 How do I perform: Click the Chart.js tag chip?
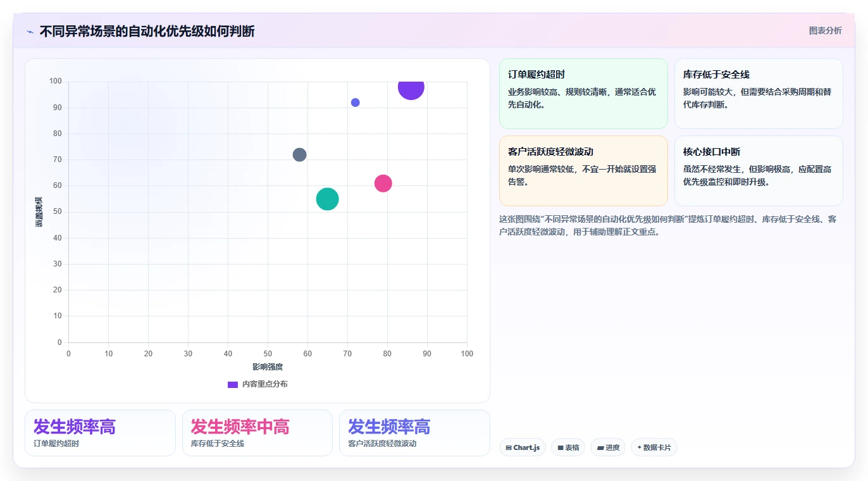coord(523,447)
